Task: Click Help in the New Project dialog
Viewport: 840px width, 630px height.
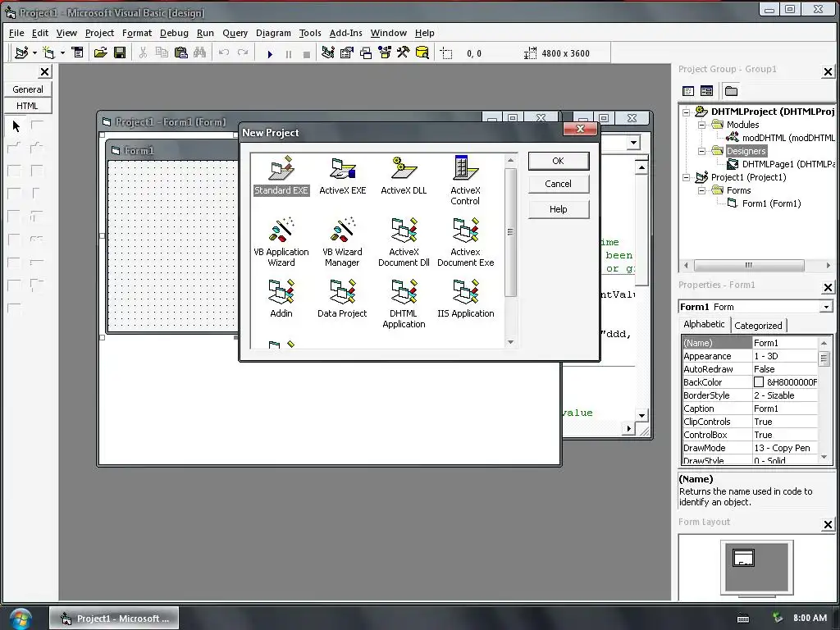Action: (x=558, y=209)
